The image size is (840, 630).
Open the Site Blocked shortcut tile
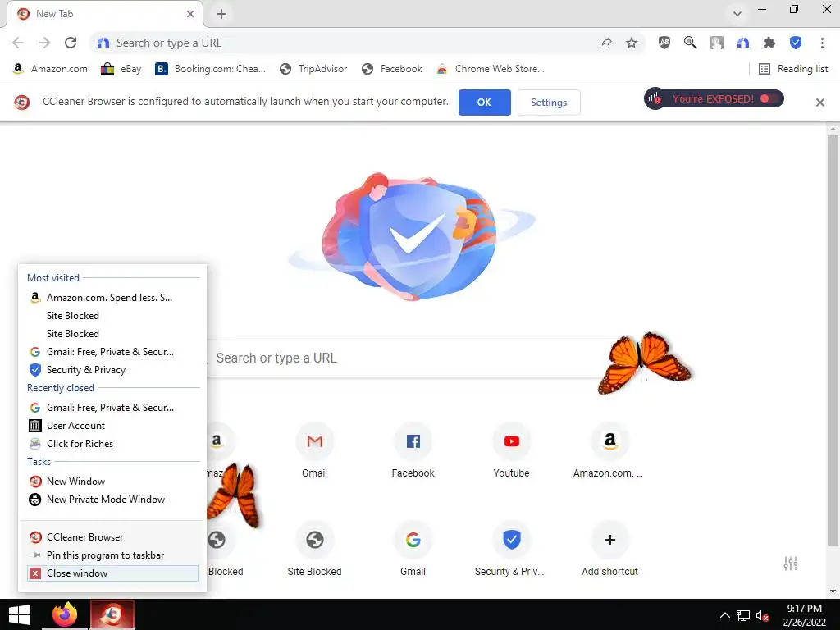point(314,549)
